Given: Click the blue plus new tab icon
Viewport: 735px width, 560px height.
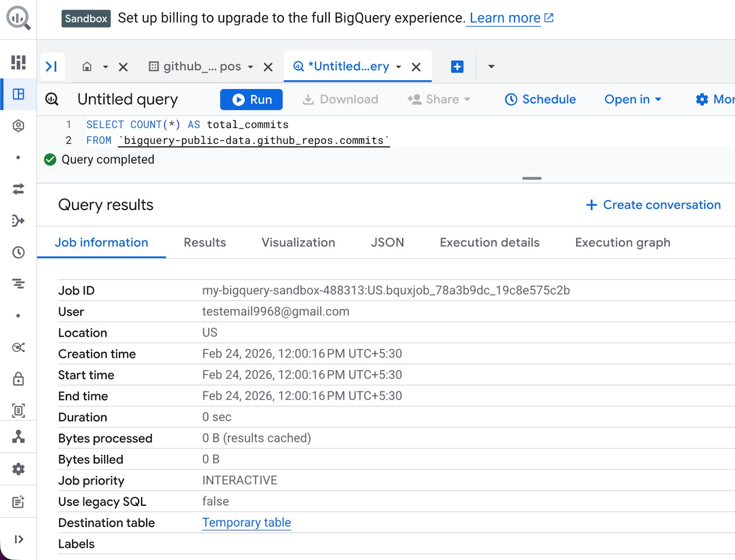Looking at the screenshot, I should (457, 67).
